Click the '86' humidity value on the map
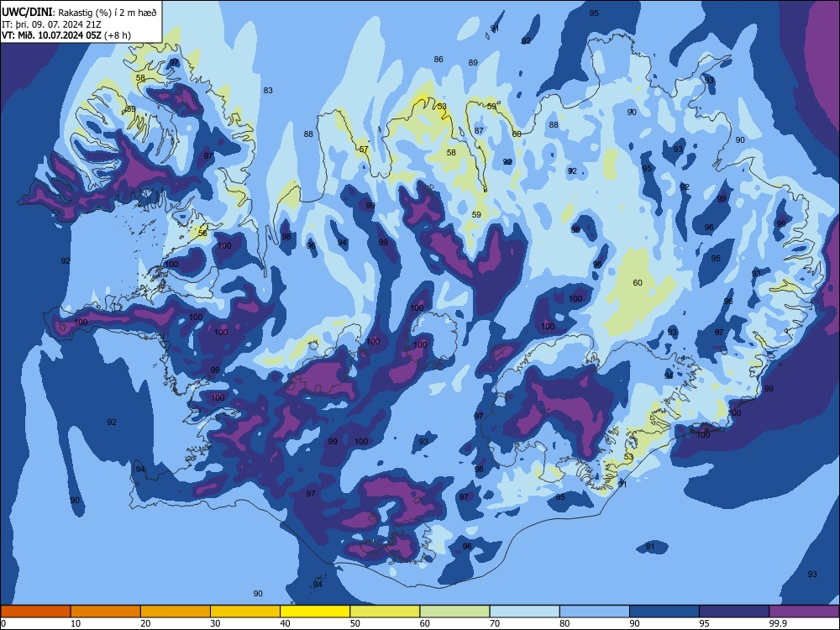This screenshot has height=630, width=840. (438, 60)
